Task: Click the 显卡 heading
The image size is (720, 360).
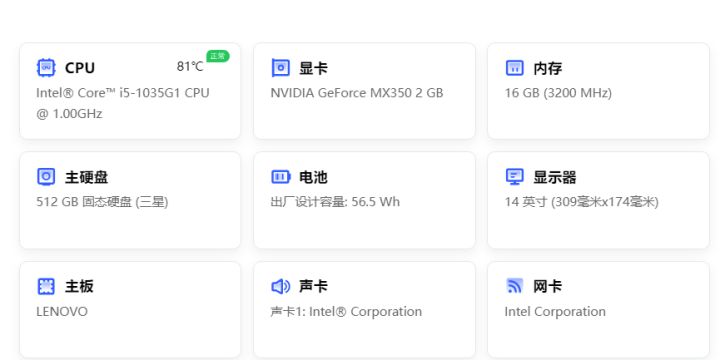Action: (x=313, y=68)
